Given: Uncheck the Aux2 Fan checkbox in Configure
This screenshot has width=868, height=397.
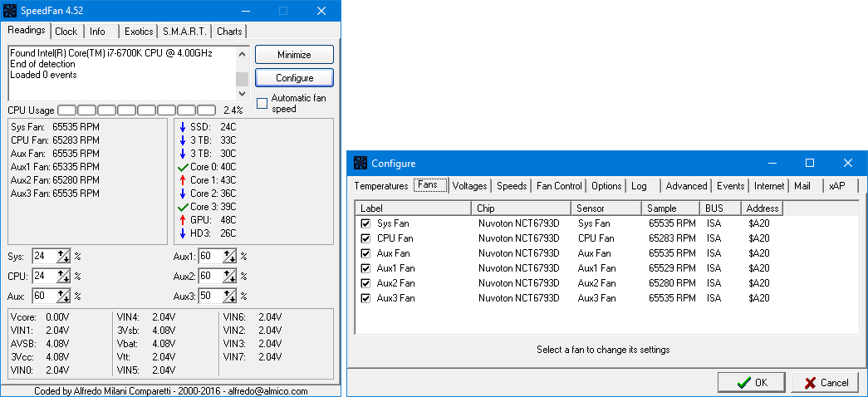Looking at the screenshot, I should (x=365, y=283).
